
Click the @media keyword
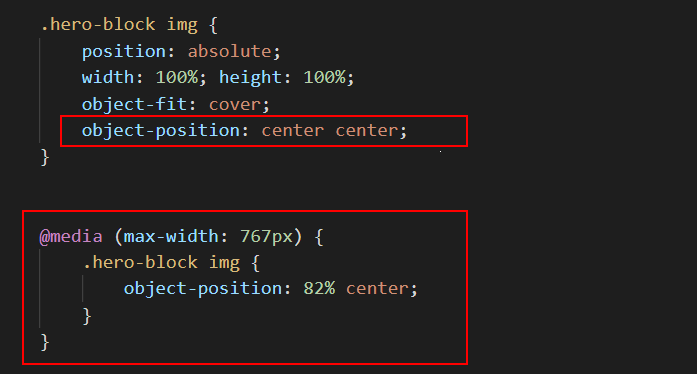[x=71, y=236]
